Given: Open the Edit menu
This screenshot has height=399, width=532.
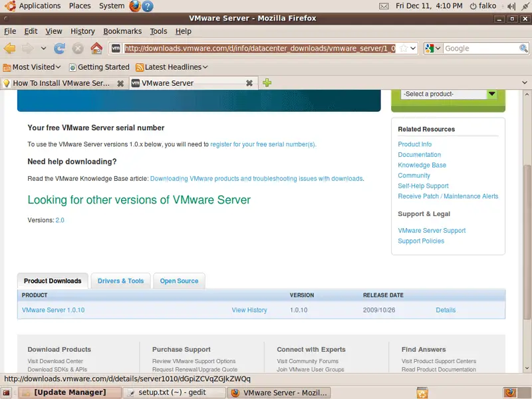Looking at the screenshot, I should [31, 31].
